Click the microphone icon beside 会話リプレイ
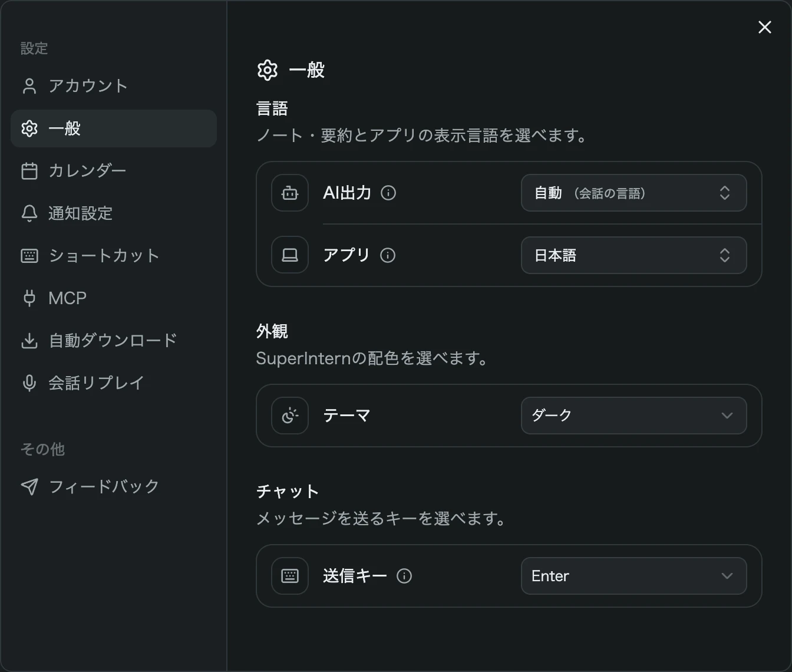Image resolution: width=792 pixels, height=672 pixels. 29,383
